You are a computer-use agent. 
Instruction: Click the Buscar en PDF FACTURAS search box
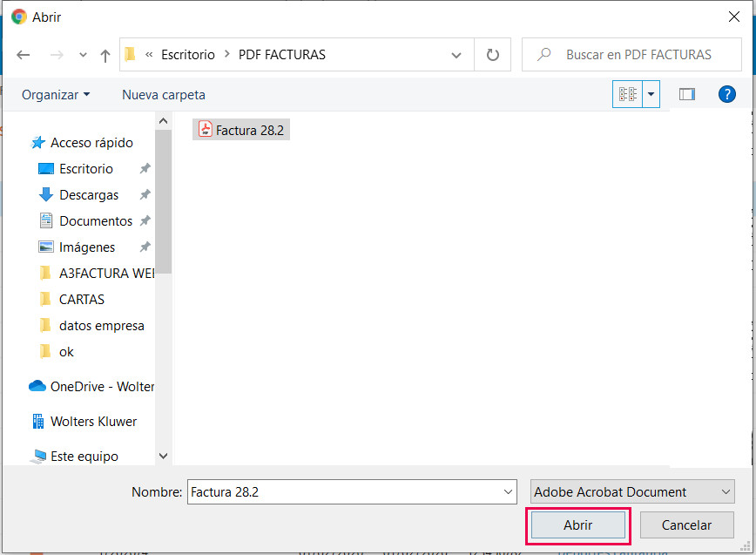click(x=631, y=55)
